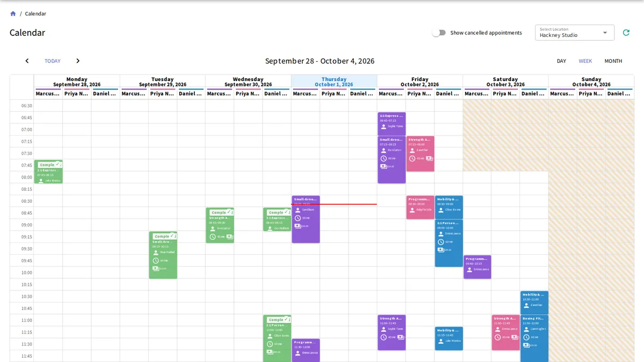Open Friday's Mobility appointment at 11:15
The width and height of the screenshot is (644, 362).
pos(449,338)
